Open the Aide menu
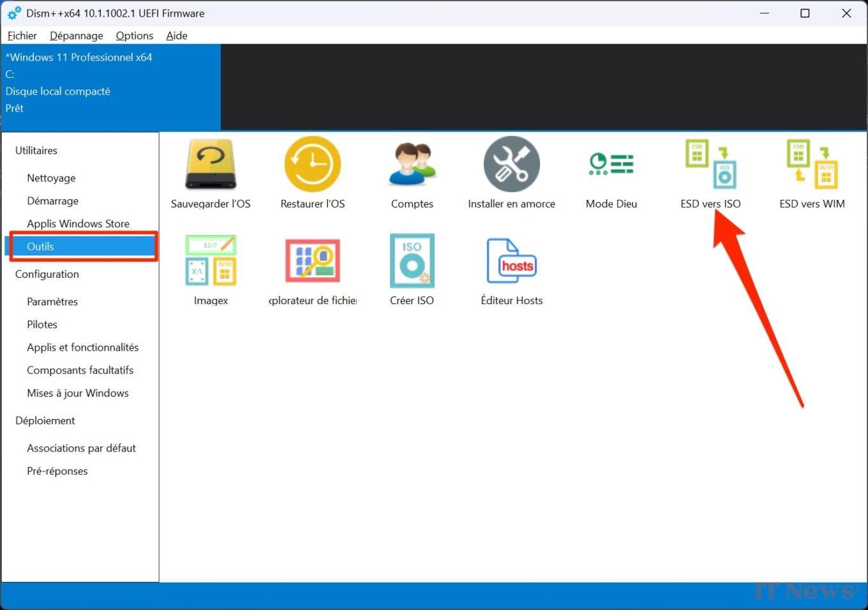The height and width of the screenshot is (610, 868). point(177,36)
